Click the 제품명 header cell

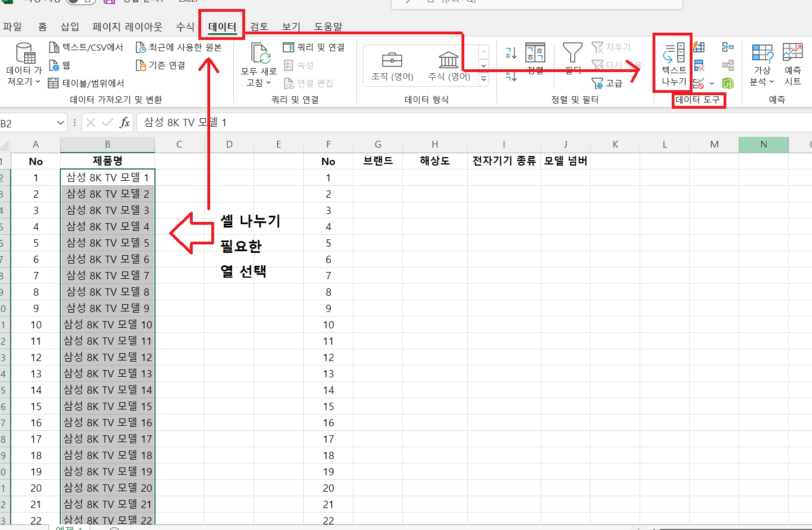click(x=108, y=161)
